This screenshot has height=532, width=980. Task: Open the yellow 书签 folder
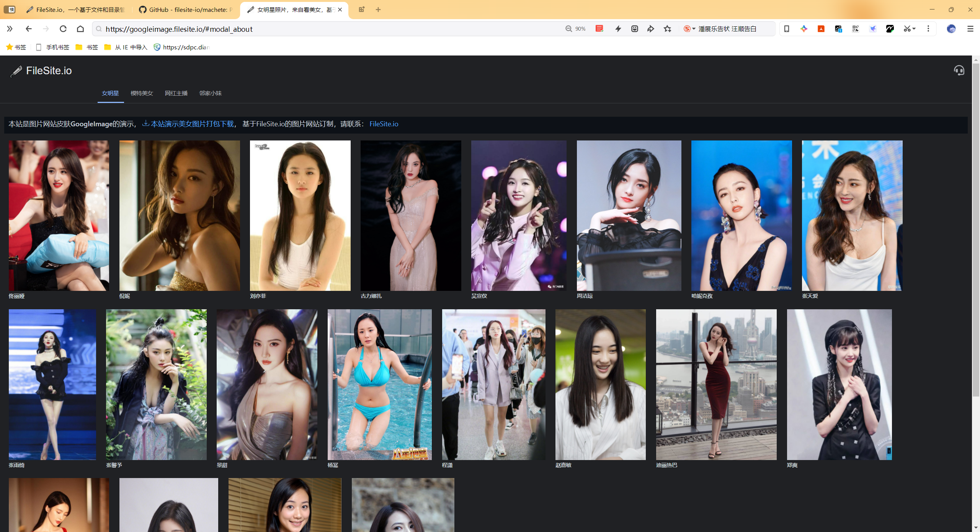click(x=87, y=47)
